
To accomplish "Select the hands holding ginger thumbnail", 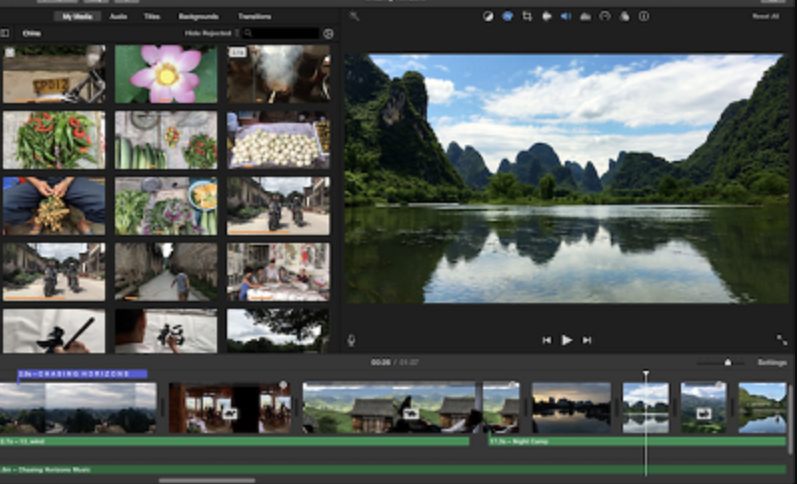I will point(54,206).
